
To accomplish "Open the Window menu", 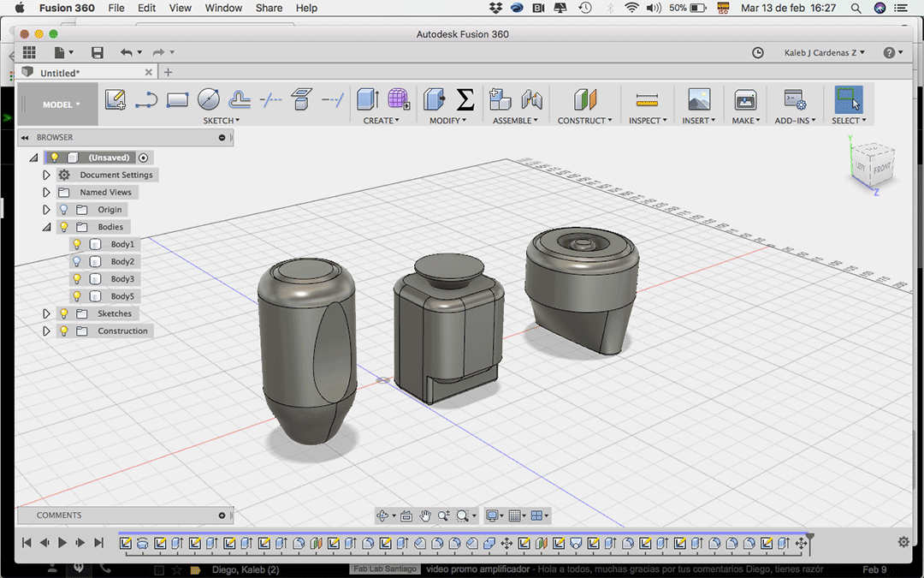I will pos(223,8).
